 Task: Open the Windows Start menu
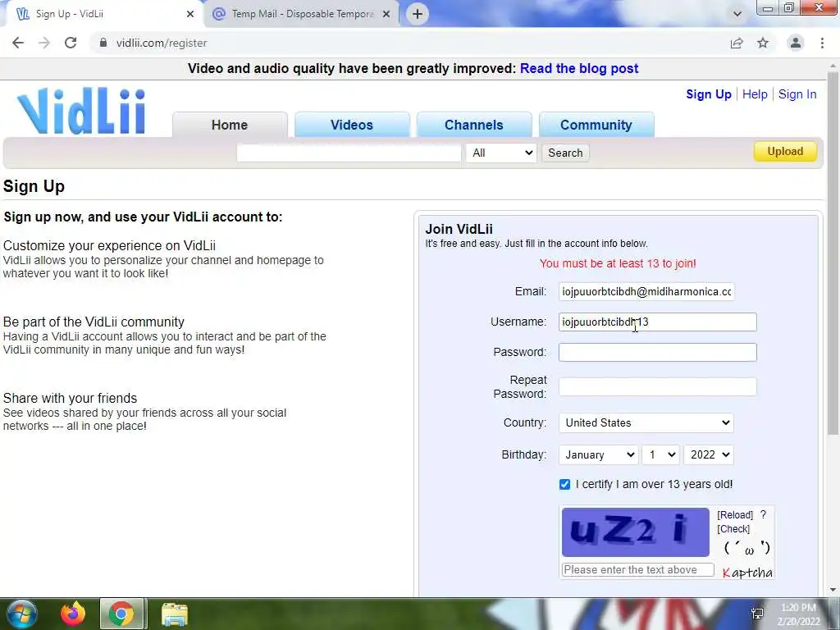[21, 614]
